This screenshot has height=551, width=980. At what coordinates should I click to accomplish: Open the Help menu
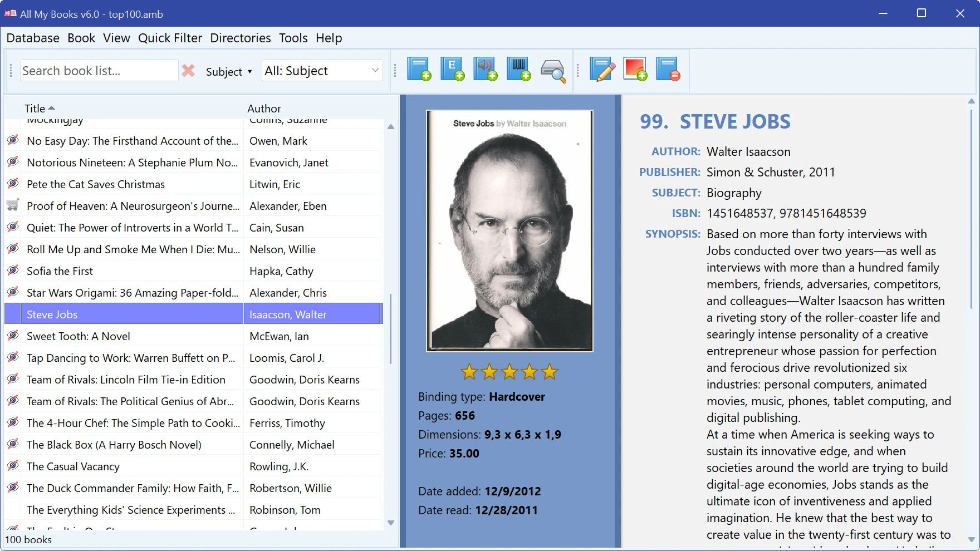[329, 38]
